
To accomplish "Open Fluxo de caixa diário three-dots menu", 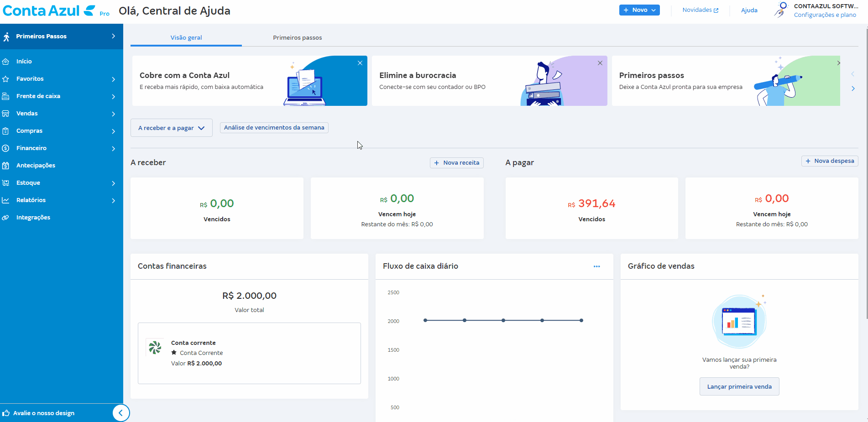I will pyautogui.click(x=596, y=266).
